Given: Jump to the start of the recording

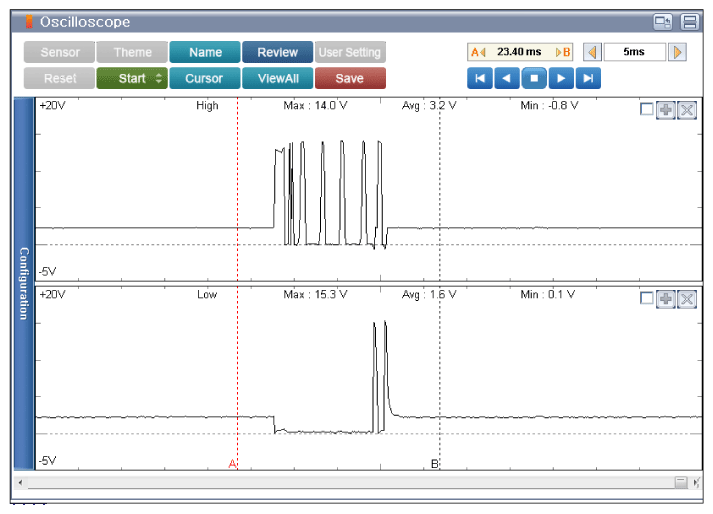Looking at the screenshot, I should [480, 78].
